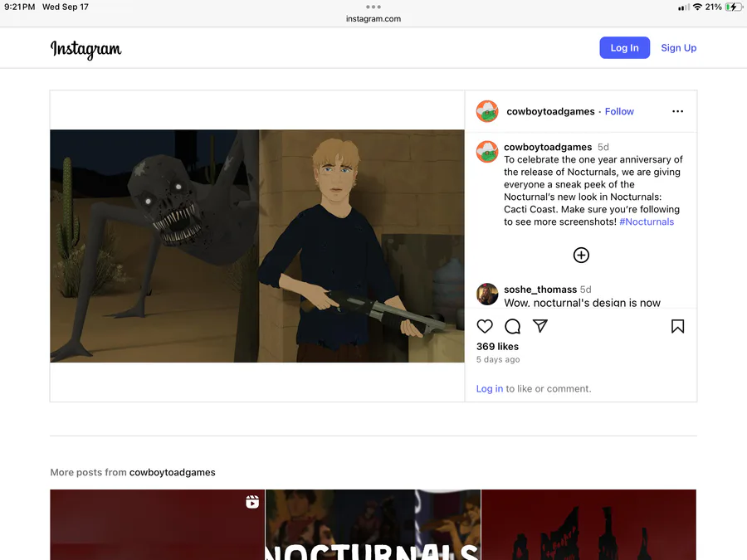
Task: Save the post with bookmark icon
Action: pos(677,326)
